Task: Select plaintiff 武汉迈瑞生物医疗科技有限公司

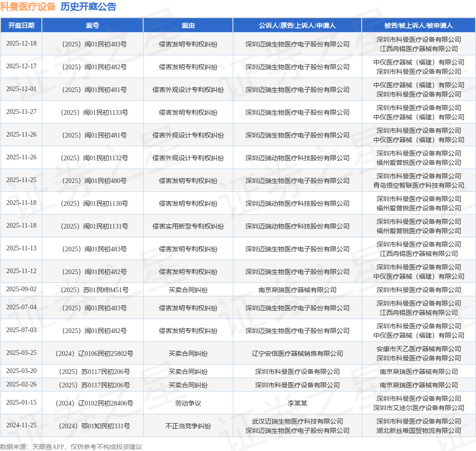Action: [x=297, y=422]
